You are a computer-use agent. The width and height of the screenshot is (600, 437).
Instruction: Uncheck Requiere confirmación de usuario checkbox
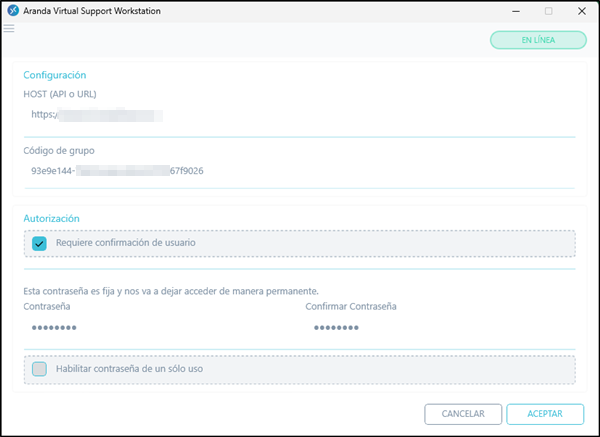pos(39,243)
